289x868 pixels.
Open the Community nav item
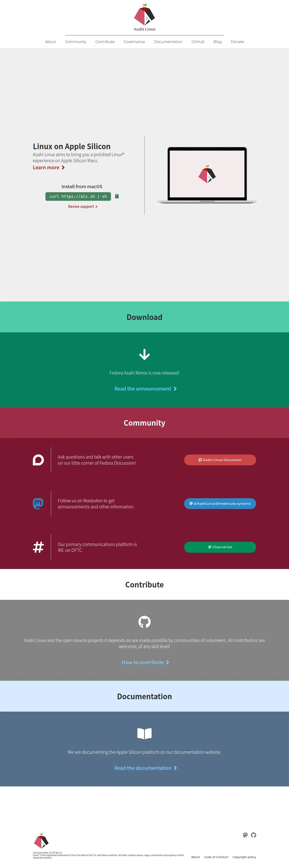tap(76, 42)
